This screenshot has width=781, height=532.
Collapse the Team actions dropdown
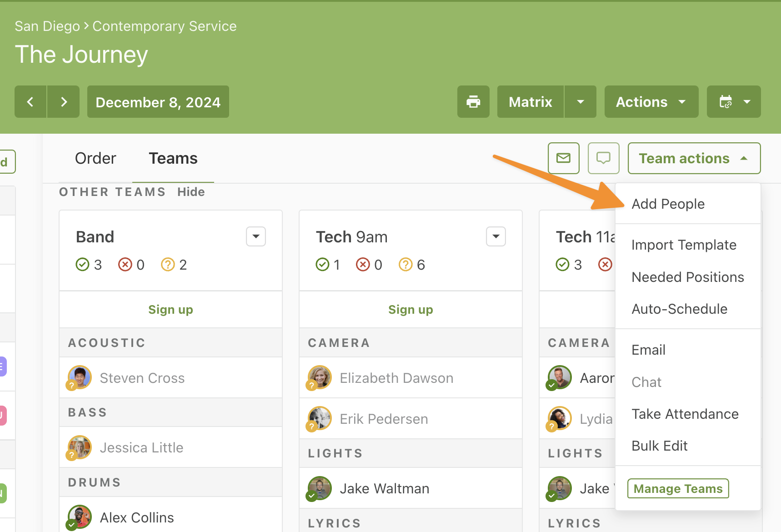[694, 158]
